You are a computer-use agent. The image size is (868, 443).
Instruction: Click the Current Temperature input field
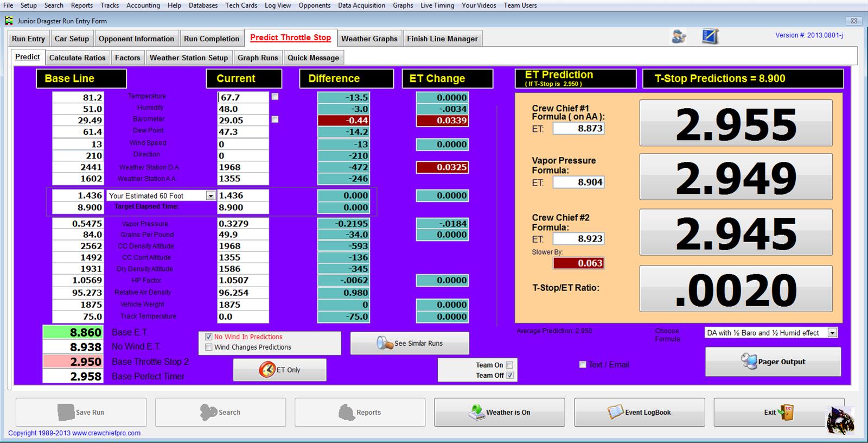[x=242, y=97]
